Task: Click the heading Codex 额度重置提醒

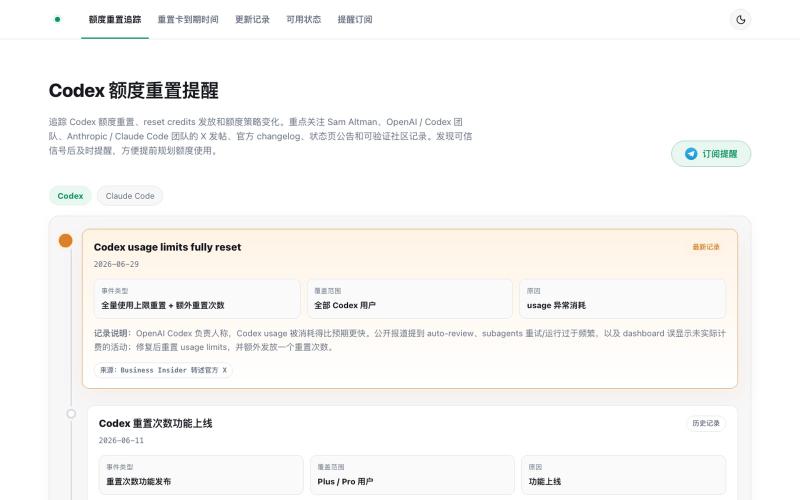Action: click(134, 91)
